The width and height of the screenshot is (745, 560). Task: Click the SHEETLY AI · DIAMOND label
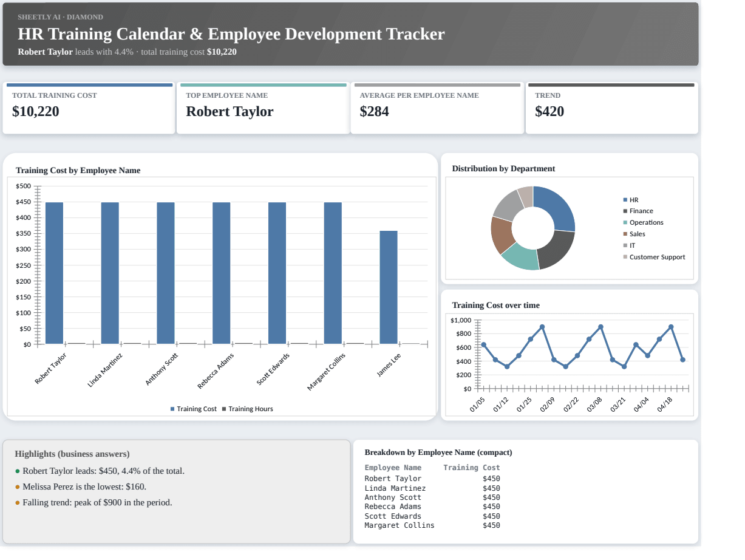[x=60, y=17]
